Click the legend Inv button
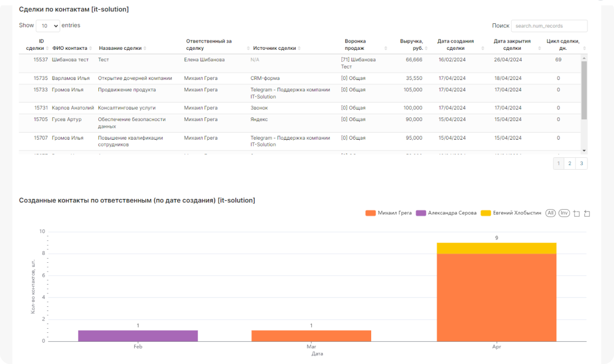The image size is (614, 364). [564, 213]
